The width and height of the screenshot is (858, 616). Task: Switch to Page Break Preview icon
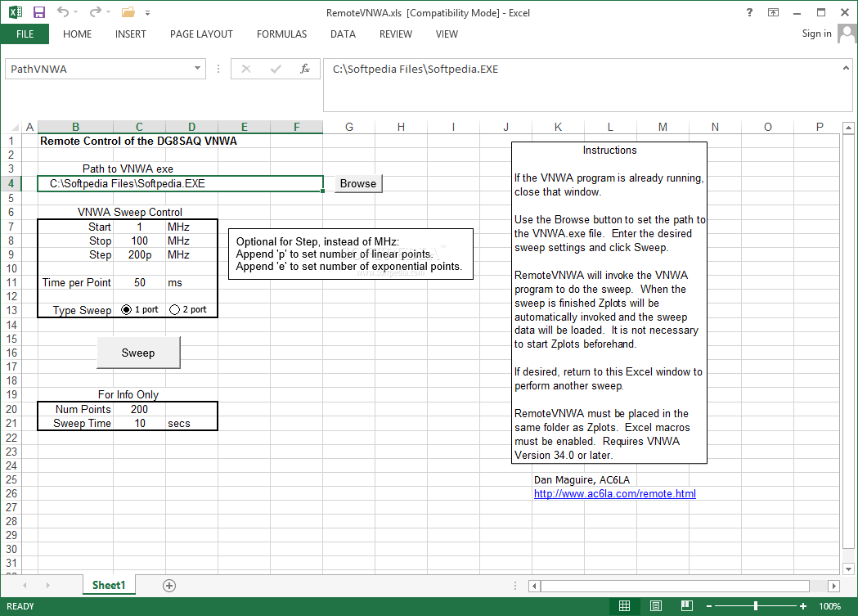(x=687, y=605)
